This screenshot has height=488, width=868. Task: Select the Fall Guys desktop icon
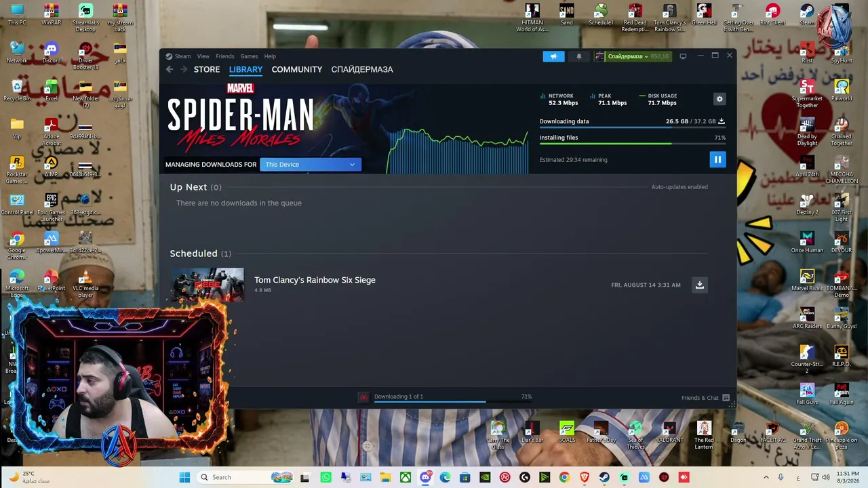pyautogui.click(x=807, y=394)
